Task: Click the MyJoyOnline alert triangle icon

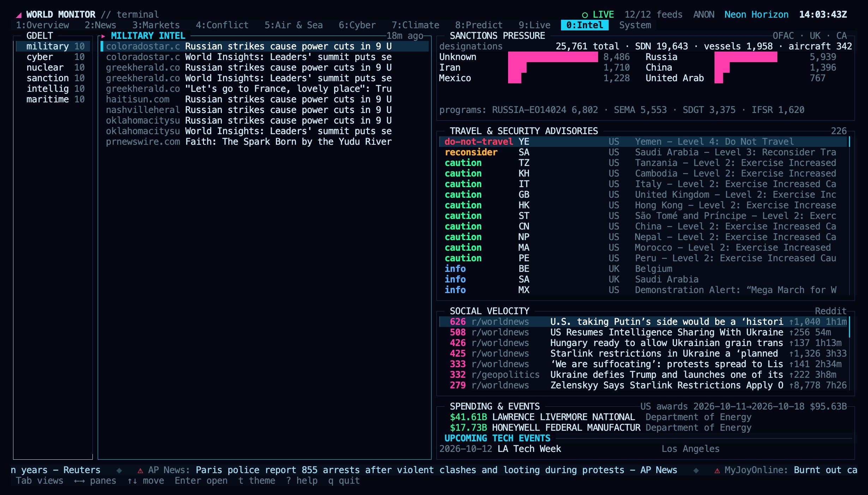Action: pyautogui.click(x=717, y=470)
